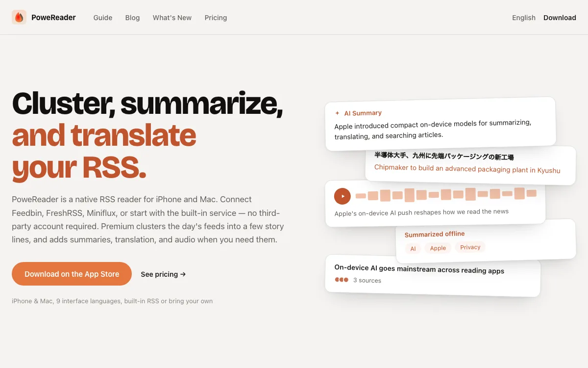Screen dimensions: 588x368
Task: Click Download on the App Store button
Action: 72,274
